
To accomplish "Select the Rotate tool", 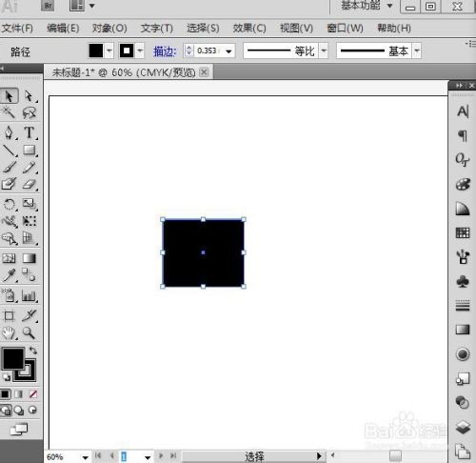I will pos(10,204).
